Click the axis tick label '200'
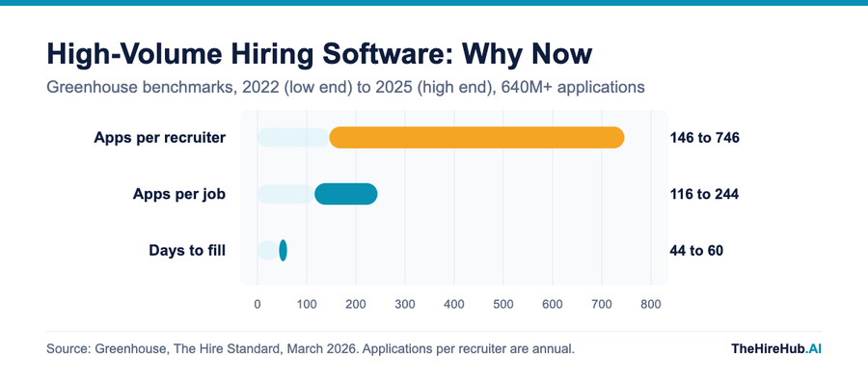This screenshot has width=868, height=385. coord(356,304)
